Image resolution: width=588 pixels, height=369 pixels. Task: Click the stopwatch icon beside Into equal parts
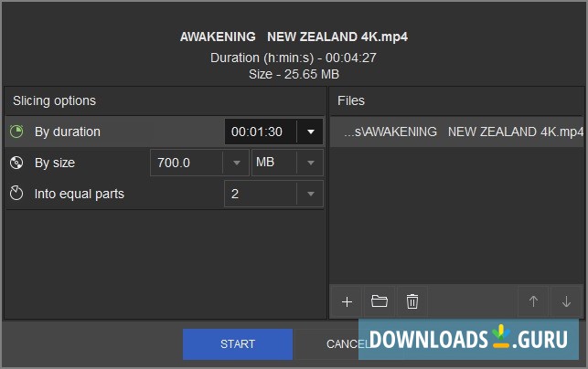[16, 194]
